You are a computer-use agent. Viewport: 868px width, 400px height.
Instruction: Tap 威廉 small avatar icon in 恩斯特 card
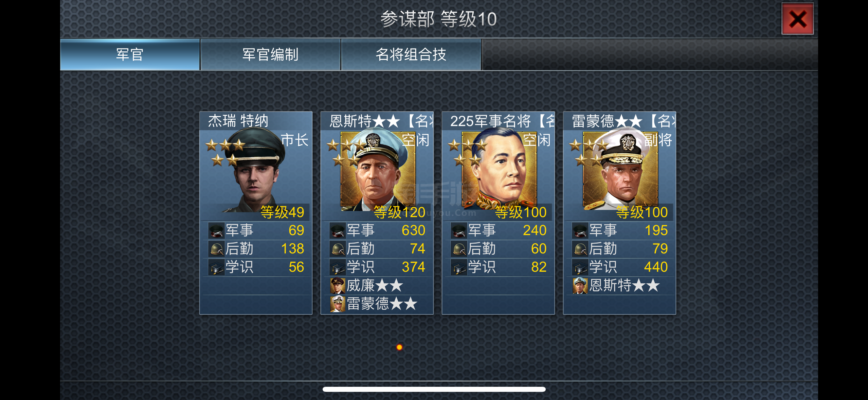click(x=338, y=286)
